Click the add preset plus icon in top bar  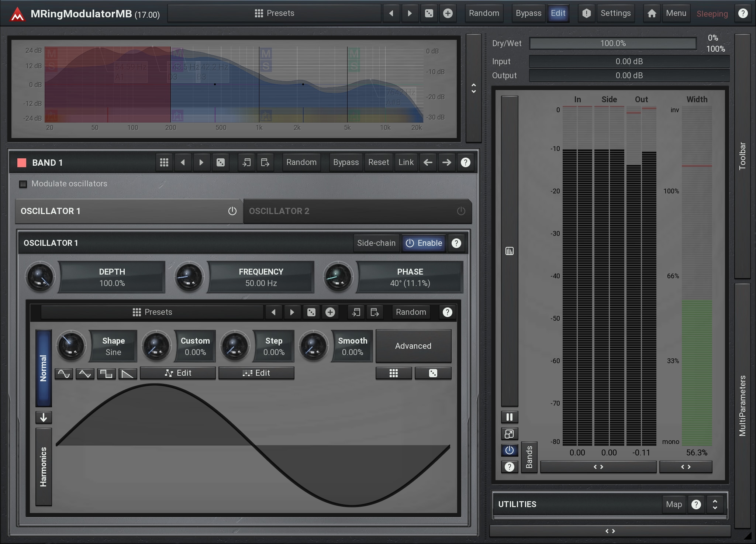448,13
